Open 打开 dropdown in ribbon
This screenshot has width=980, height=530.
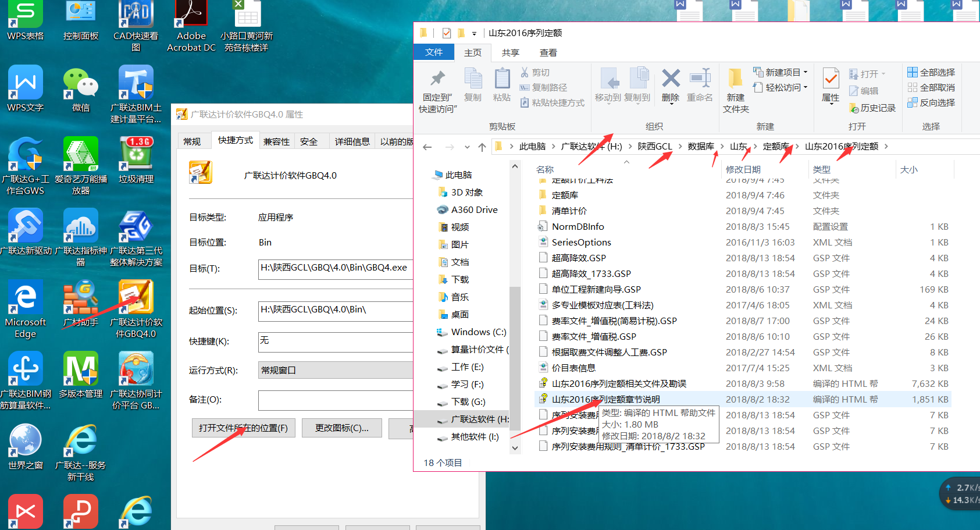(x=867, y=74)
